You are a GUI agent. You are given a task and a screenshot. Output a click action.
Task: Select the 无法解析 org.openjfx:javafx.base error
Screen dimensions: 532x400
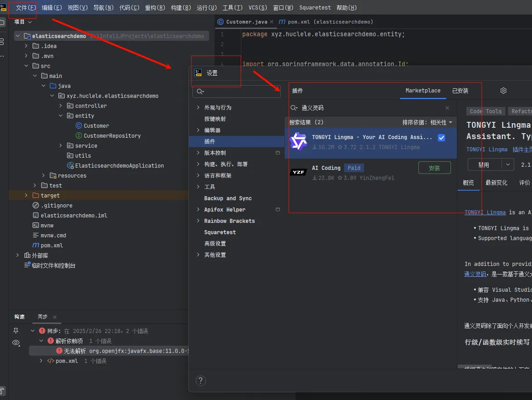[109, 351]
